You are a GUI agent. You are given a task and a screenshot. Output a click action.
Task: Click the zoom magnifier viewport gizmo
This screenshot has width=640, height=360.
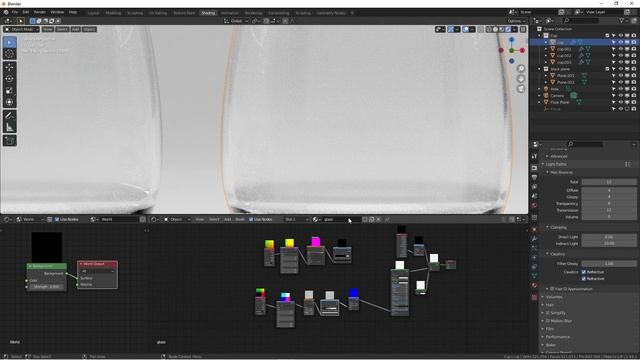(x=521, y=69)
